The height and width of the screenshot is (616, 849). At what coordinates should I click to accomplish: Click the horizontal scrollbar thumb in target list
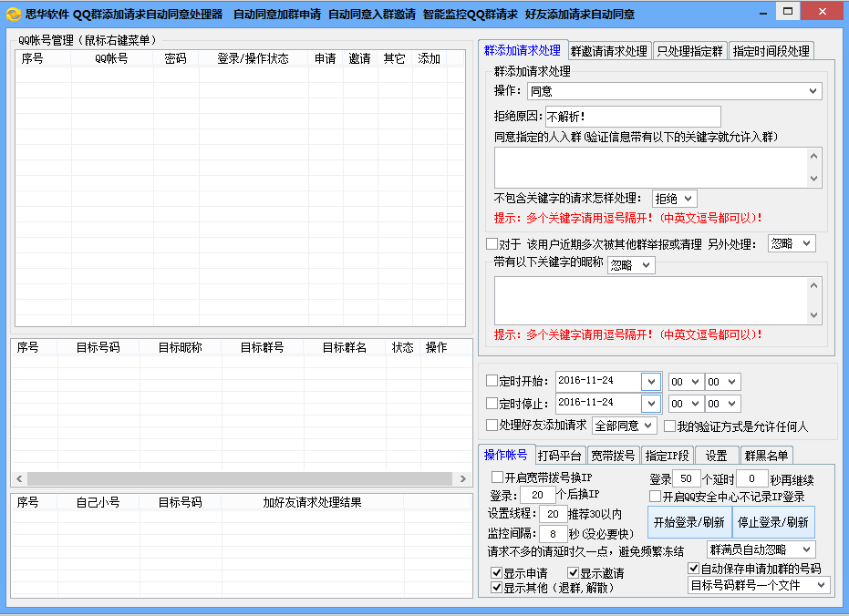click(x=240, y=478)
